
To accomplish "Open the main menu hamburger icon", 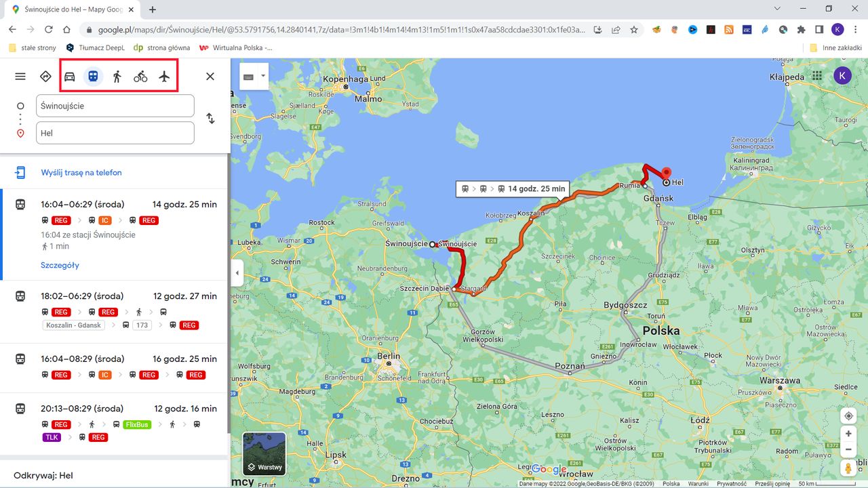I will point(20,76).
